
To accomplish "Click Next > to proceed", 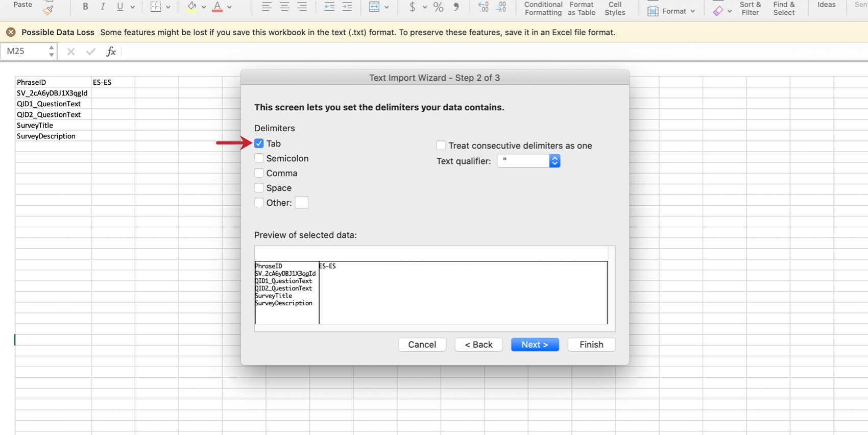I will (x=535, y=345).
